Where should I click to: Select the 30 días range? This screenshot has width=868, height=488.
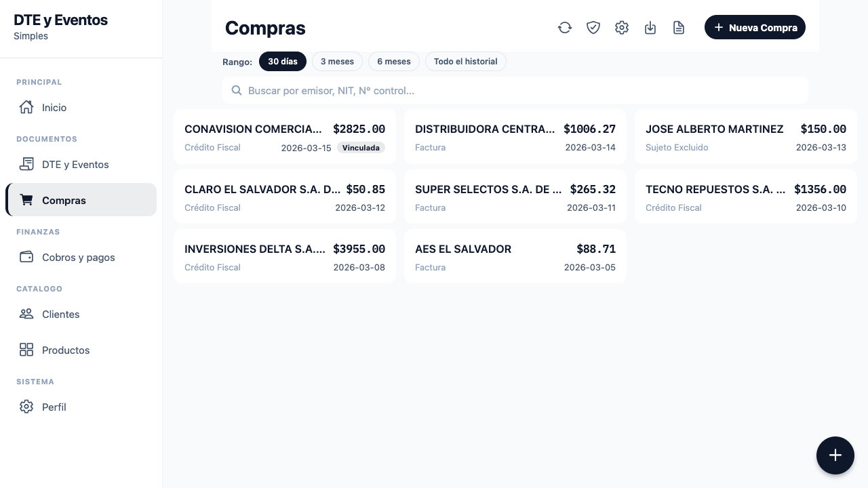point(283,62)
